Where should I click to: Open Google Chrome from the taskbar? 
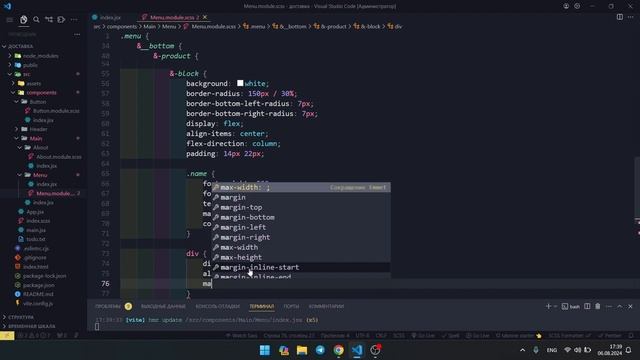[338, 350]
